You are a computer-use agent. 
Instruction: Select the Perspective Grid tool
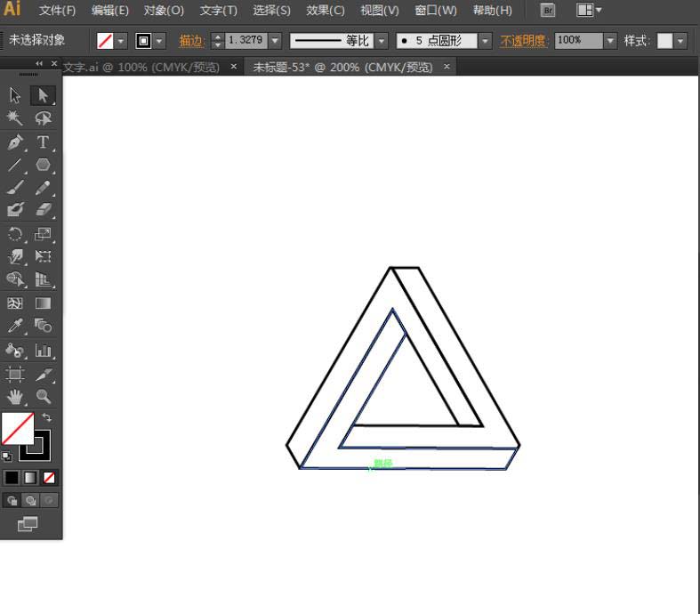click(x=43, y=279)
